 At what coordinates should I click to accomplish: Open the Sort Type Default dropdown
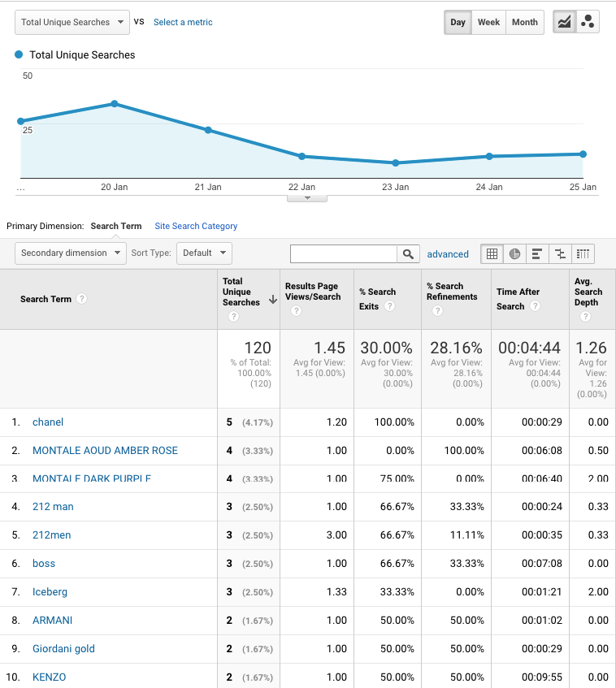[x=204, y=253]
